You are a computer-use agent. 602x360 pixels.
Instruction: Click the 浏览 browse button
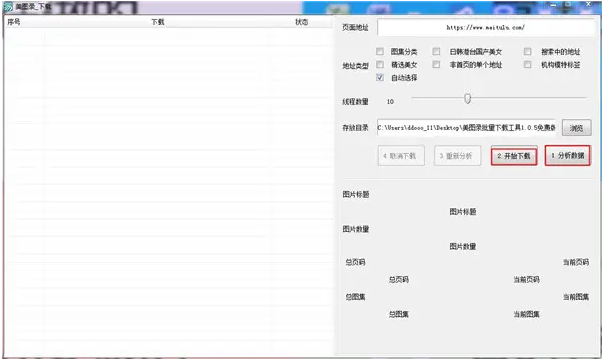click(577, 128)
